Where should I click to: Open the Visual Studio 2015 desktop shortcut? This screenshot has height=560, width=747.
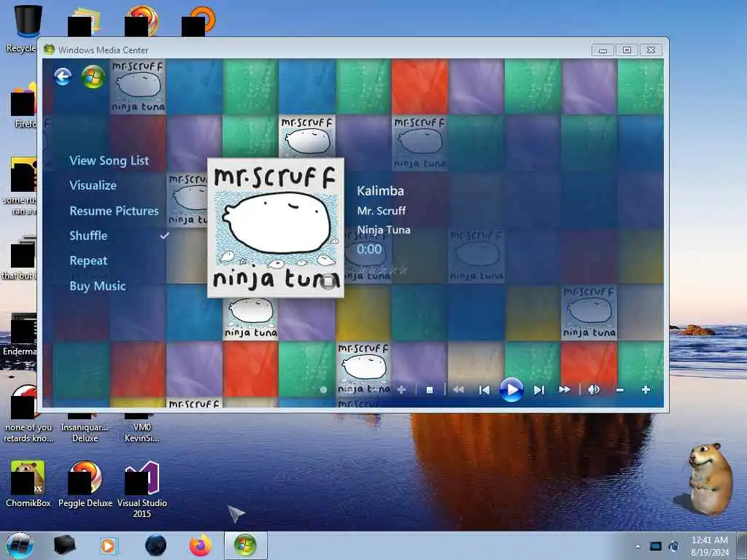coord(142,489)
